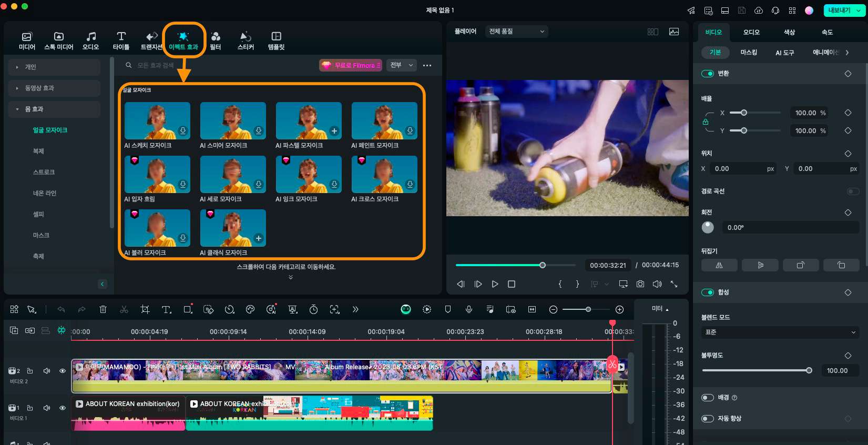Select the 복제 effect category
The image size is (868, 445).
38,151
